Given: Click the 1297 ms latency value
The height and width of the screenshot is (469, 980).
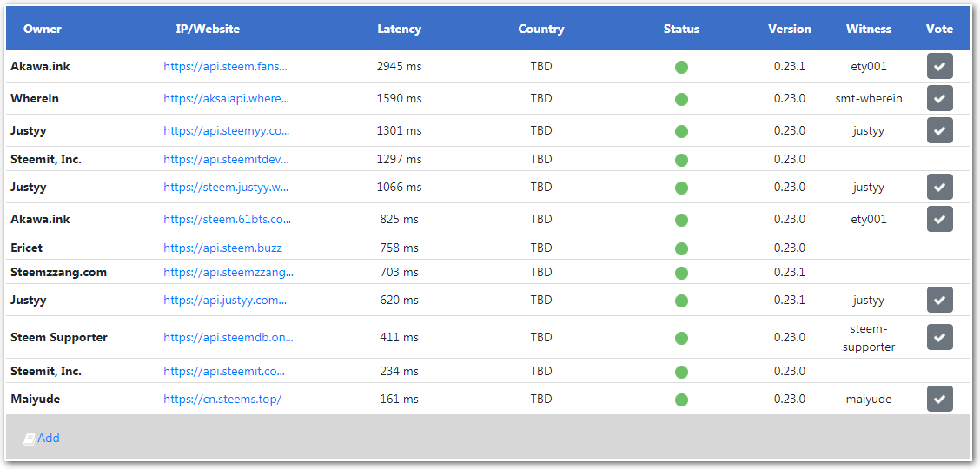Looking at the screenshot, I should (x=400, y=159).
